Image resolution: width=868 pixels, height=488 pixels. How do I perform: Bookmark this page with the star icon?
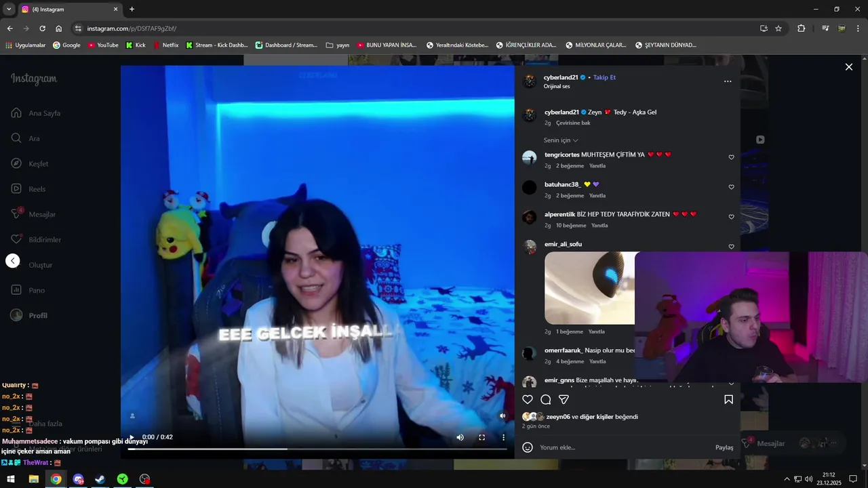click(778, 28)
